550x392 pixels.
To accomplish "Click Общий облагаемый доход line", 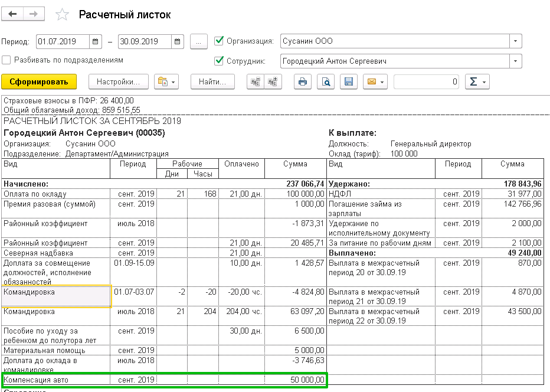I will [72, 110].
